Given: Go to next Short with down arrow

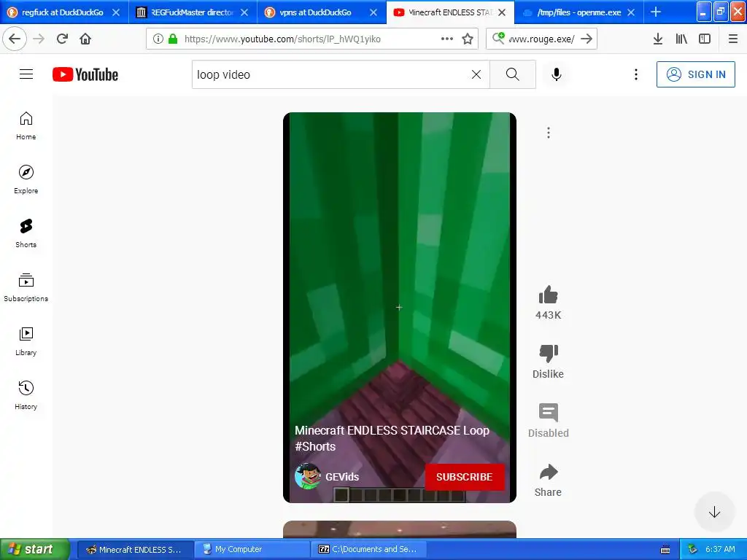Looking at the screenshot, I should [x=714, y=513].
